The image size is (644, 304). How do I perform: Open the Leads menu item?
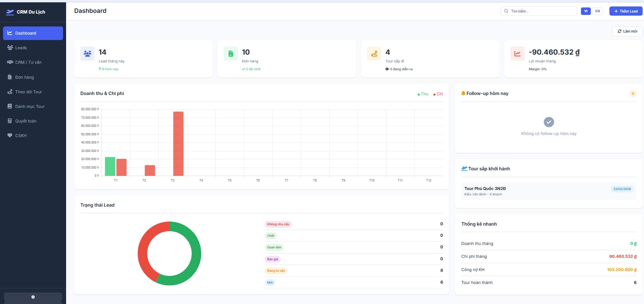pyautogui.click(x=21, y=48)
